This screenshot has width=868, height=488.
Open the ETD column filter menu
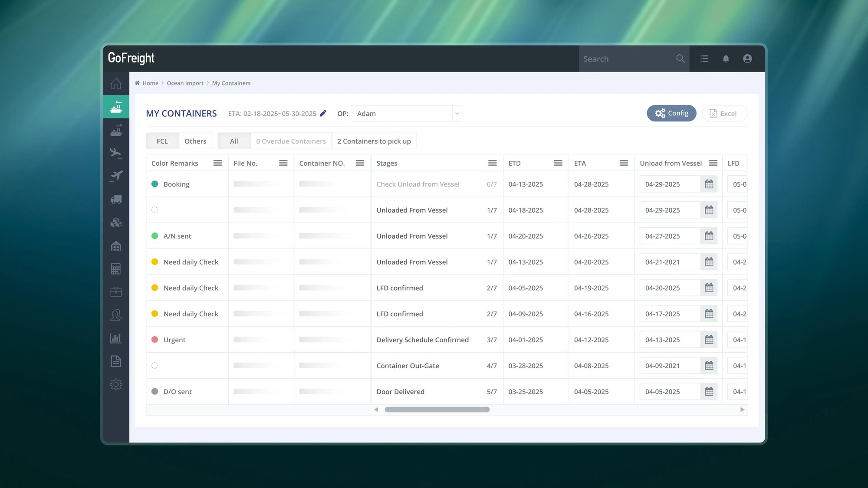click(x=558, y=163)
